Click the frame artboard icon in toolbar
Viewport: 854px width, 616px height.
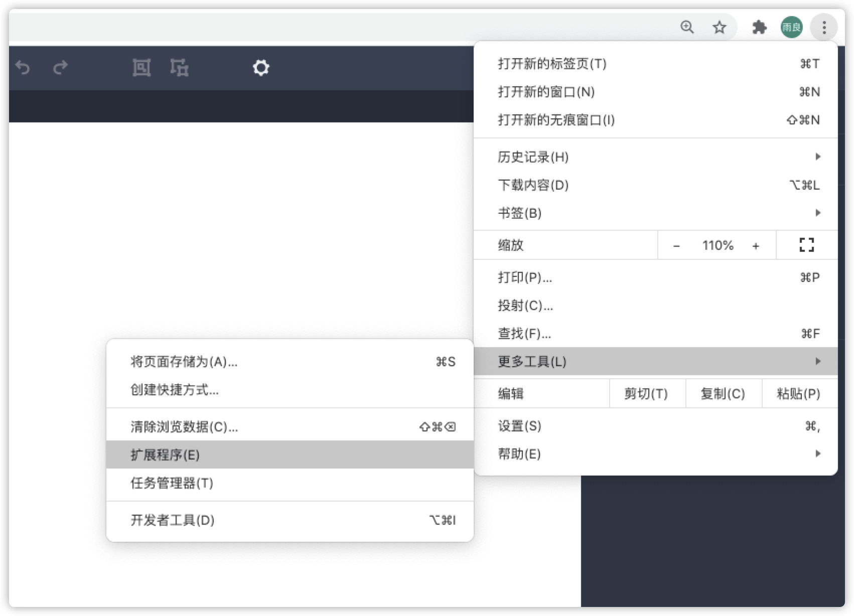[x=141, y=67]
